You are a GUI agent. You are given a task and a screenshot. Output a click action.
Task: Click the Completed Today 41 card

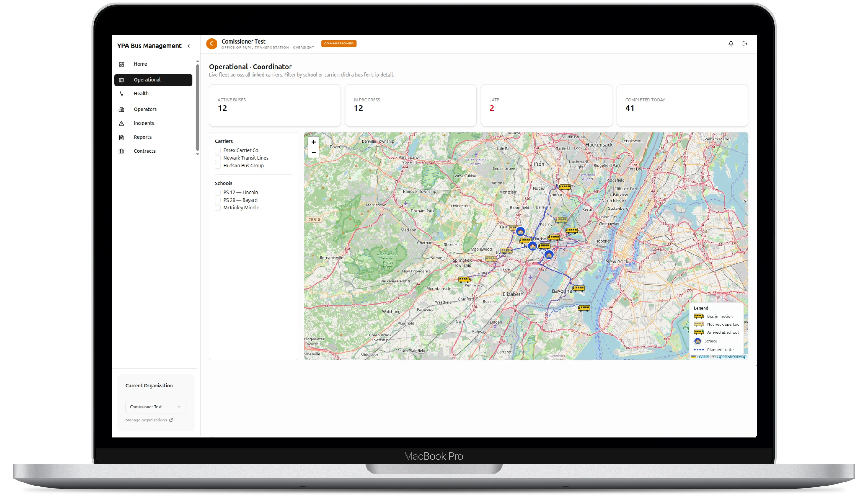[x=682, y=106]
